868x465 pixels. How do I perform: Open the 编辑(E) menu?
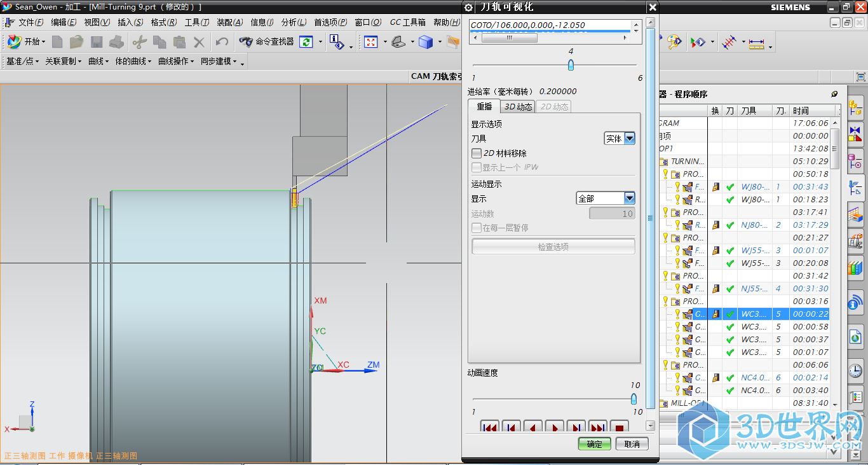[x=64, y=22]
